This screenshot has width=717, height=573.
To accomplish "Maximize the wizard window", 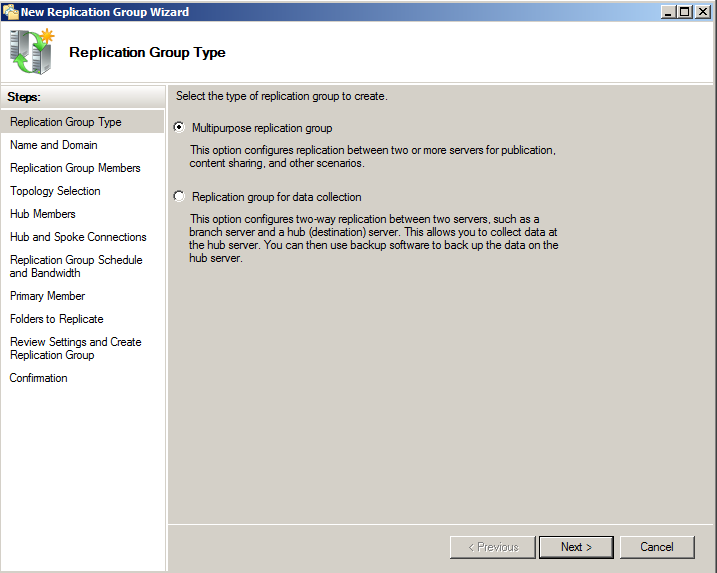I will (x=685, y=11).
